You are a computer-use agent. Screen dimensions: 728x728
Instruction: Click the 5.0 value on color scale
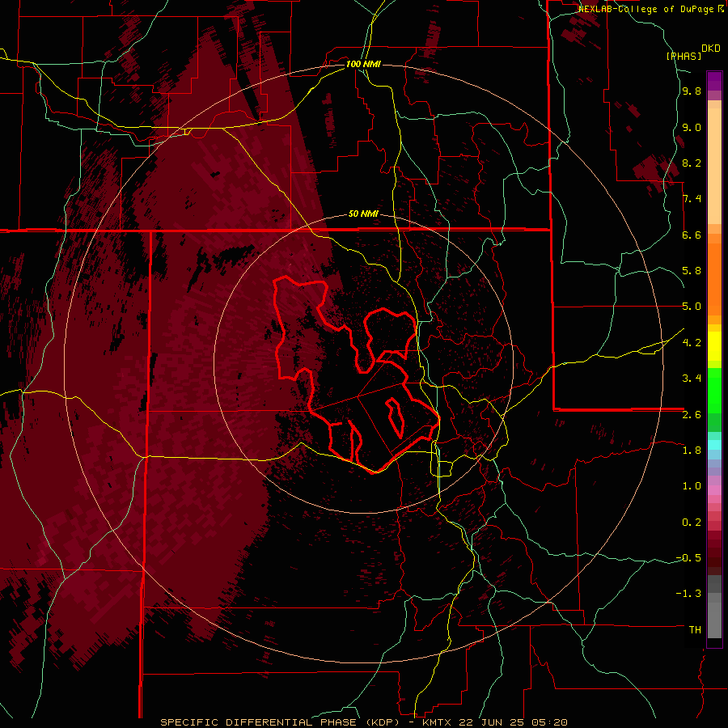pos(692,307)
